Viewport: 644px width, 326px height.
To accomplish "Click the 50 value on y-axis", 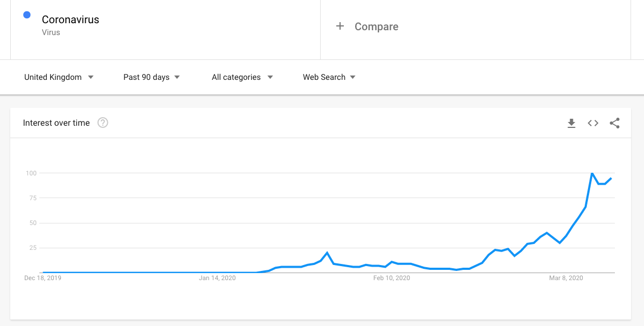I will [x=32, y=223].
